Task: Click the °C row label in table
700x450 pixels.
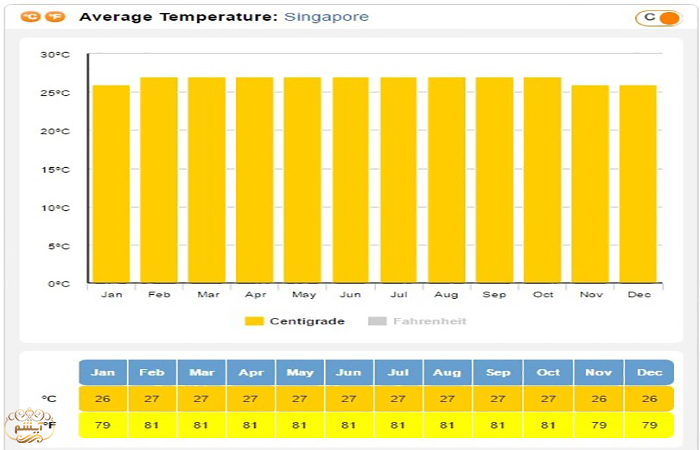Action: [48, 399]
